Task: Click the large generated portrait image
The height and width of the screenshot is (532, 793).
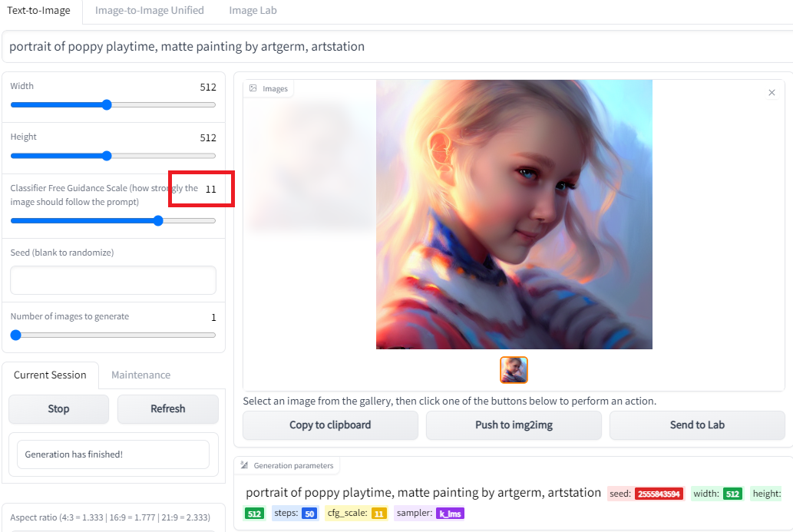Action: point(514,214)
